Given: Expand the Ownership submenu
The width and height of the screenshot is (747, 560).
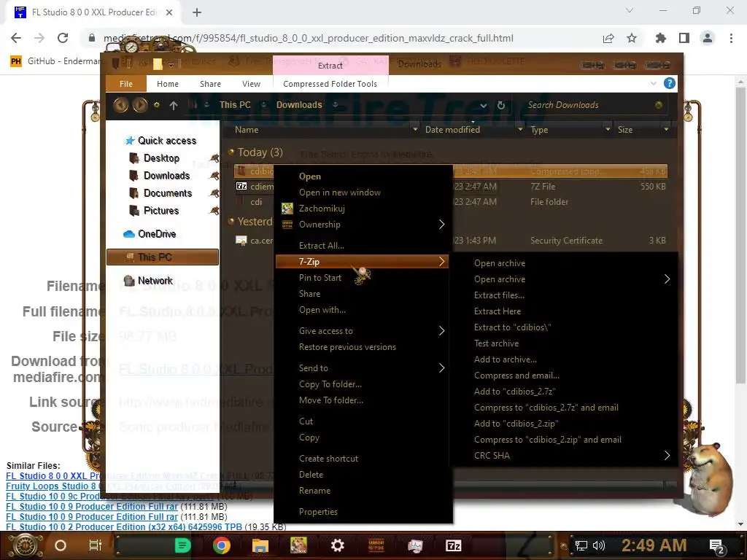Looking at the screenshot, I should pos(441,225).
